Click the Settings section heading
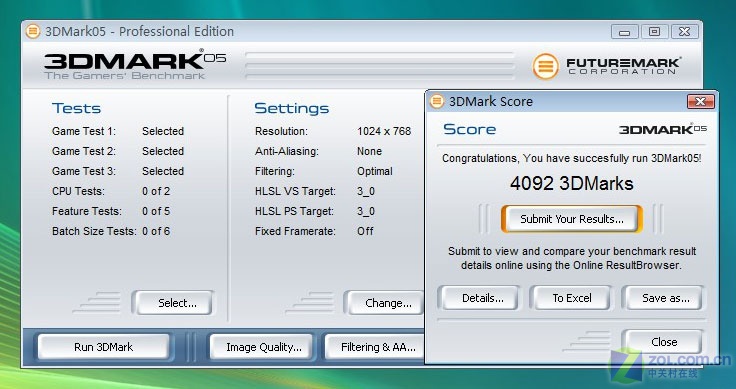 (291, 108)
